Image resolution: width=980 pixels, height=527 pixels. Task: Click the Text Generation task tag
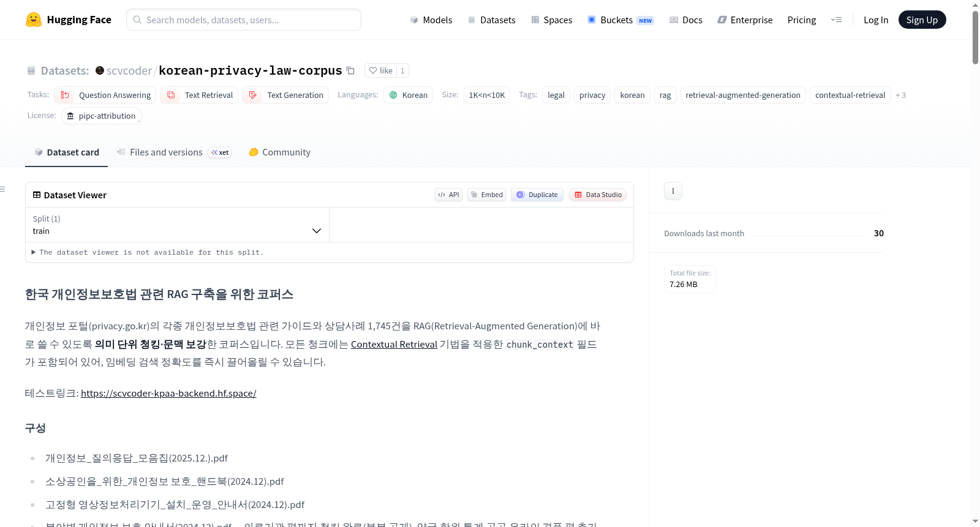285,95
